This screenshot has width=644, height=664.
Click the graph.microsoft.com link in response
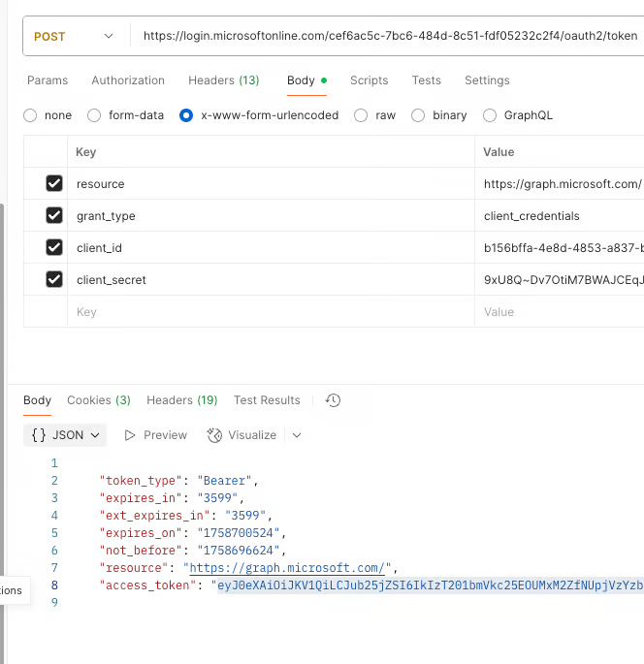[x=289, y=568]
